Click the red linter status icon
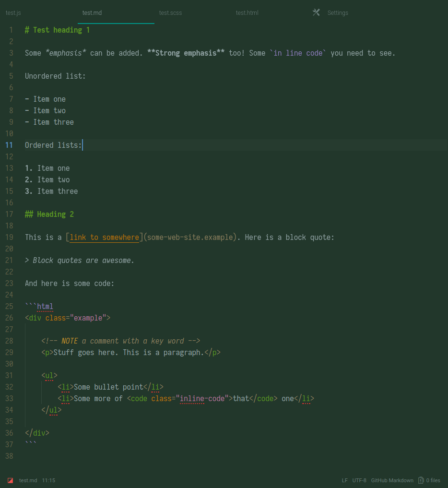 pyautogui.click(x=10, y=480)
